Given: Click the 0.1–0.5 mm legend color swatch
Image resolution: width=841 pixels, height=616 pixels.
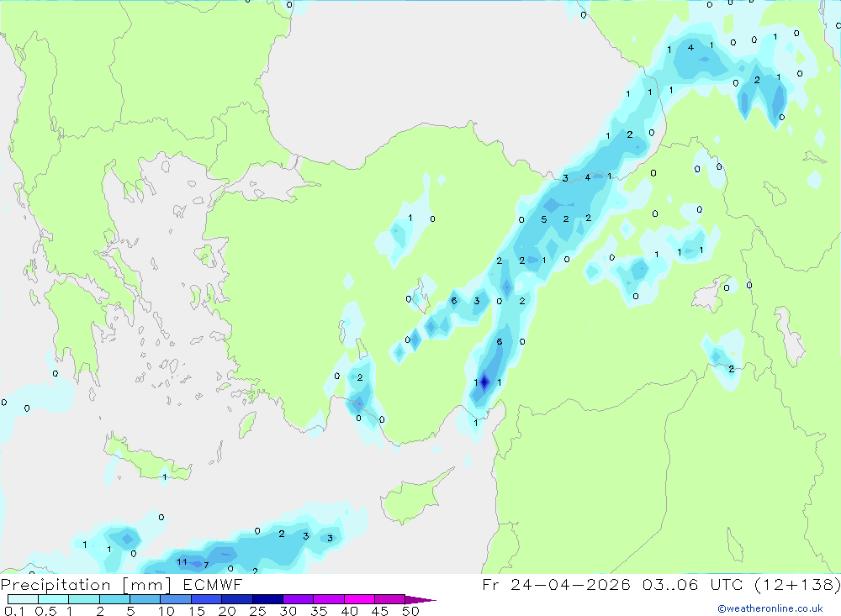Looking at the screenshot, I should pos(23,599).
